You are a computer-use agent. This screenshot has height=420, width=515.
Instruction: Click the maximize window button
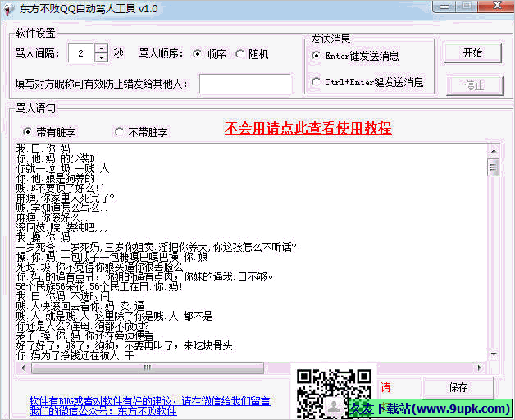point(467,7)
